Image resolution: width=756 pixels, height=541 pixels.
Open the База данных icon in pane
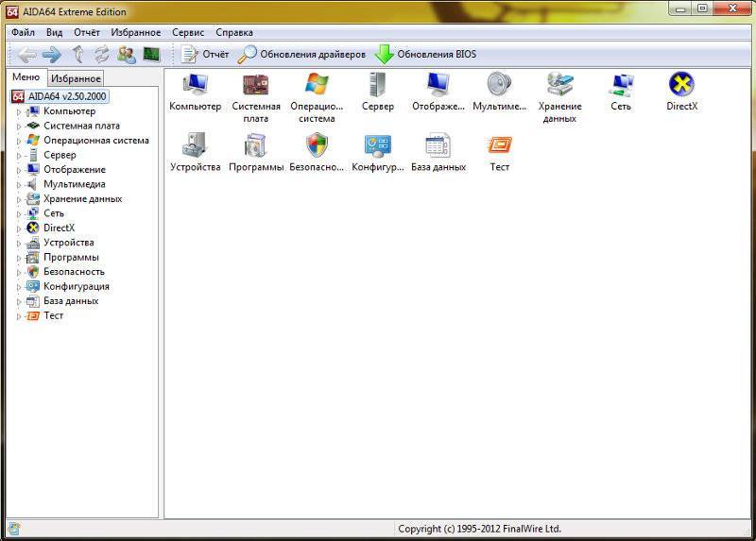click(438, 145)
